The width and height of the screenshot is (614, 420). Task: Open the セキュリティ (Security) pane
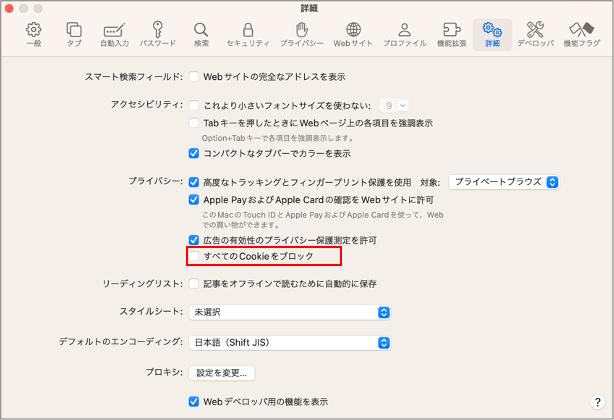pos(246,34)
